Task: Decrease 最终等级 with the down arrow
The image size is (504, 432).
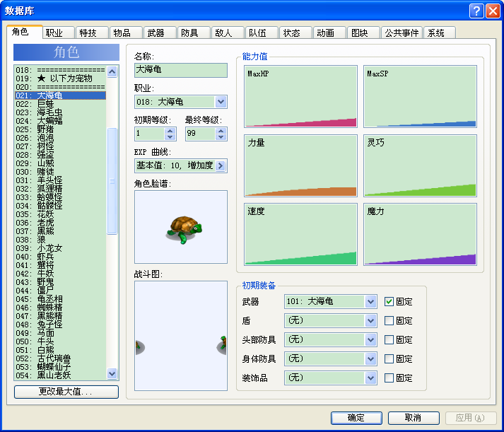Action: 221,136
